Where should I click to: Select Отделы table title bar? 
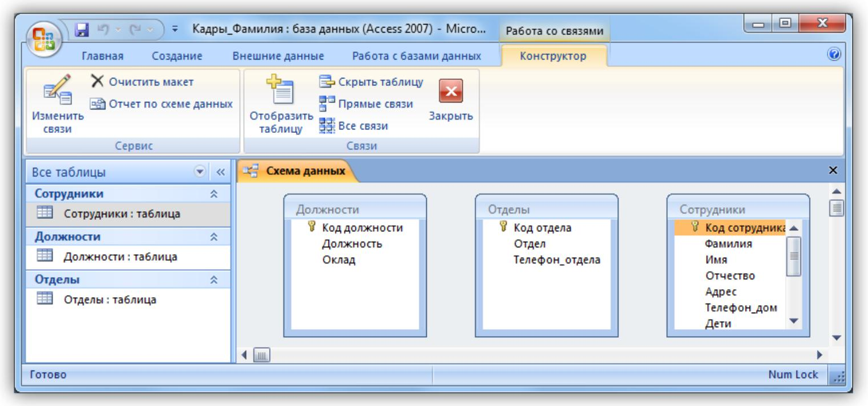pos(546,209)
